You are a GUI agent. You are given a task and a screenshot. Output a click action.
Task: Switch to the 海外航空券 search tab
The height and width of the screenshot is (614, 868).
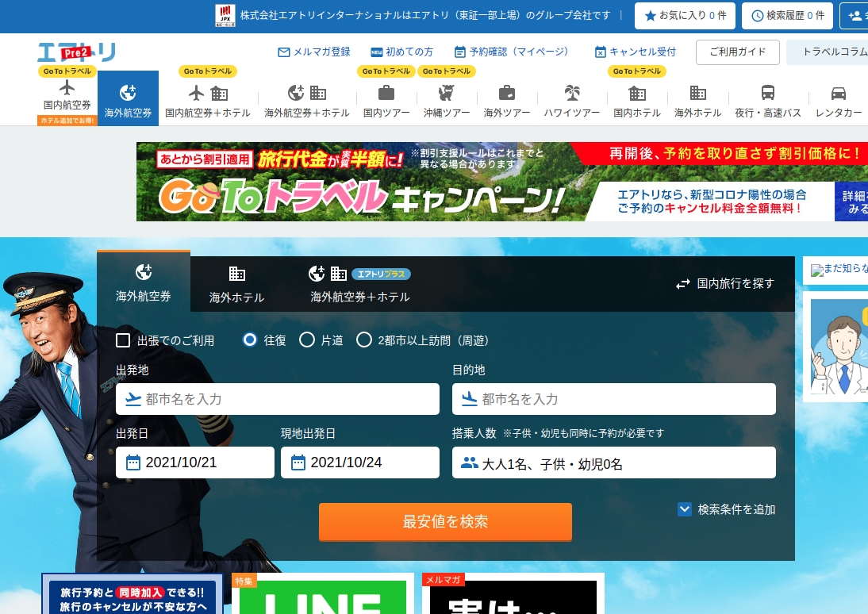(x=144, y=282)
